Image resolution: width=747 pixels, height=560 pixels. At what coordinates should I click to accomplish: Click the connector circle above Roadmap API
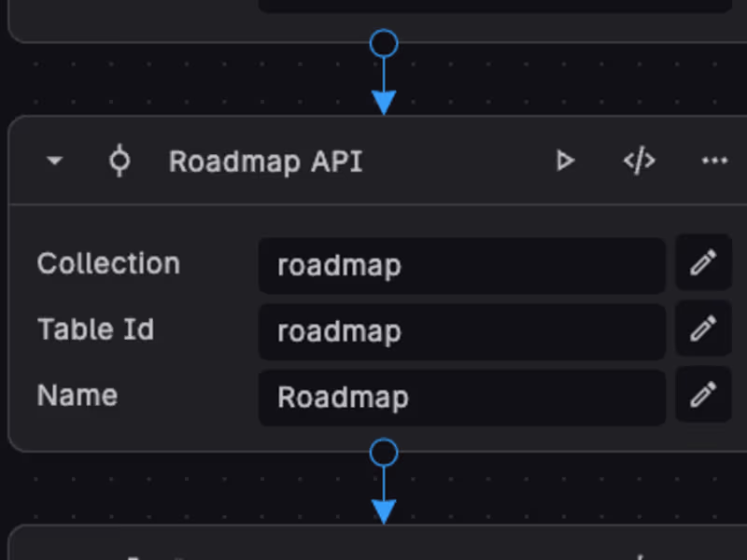(x=384, y=43)
